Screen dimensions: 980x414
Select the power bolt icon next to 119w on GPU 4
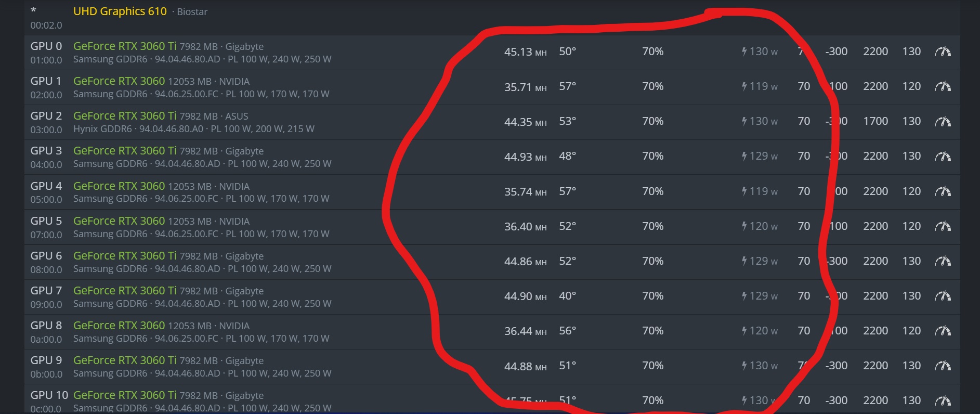(744, 191)
